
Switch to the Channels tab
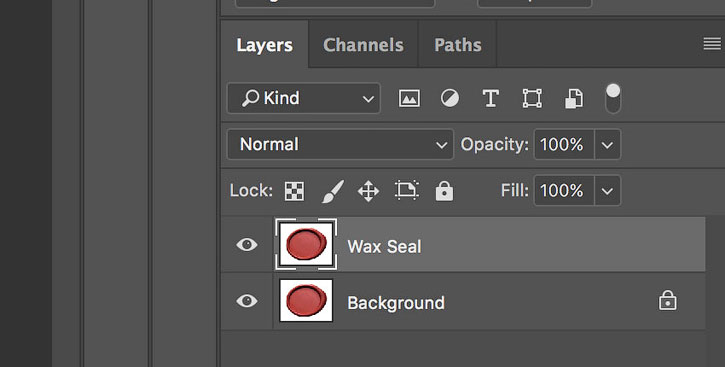(x=363, y=45)
